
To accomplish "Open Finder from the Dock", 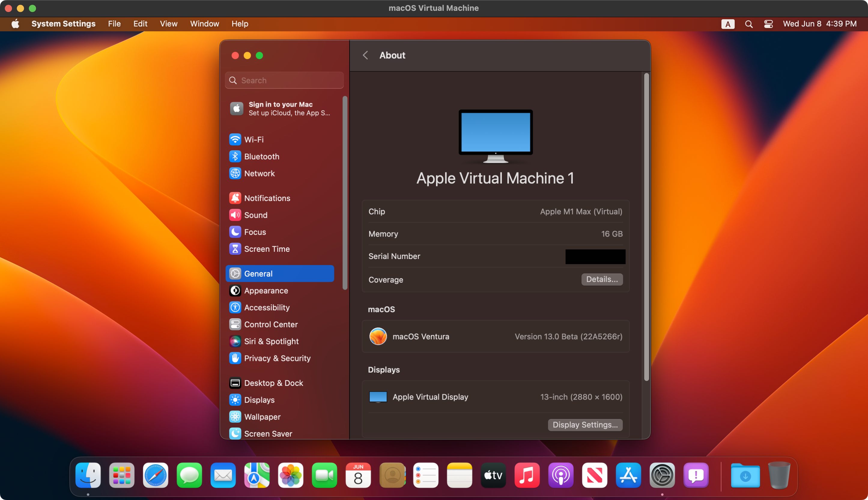I will click(88, 476).
